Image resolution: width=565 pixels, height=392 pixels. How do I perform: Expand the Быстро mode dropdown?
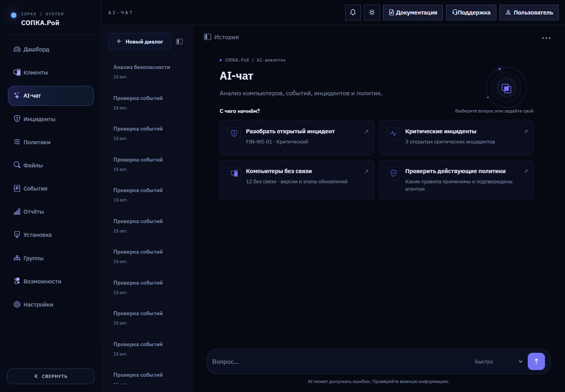point(498,361)
